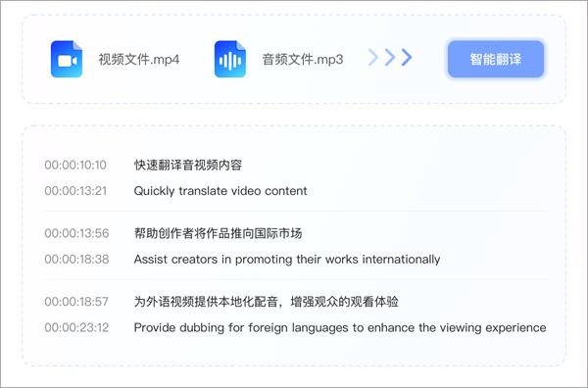Click the triple chevron arrows icon
The image size is (588, 388).
[390, 58]
